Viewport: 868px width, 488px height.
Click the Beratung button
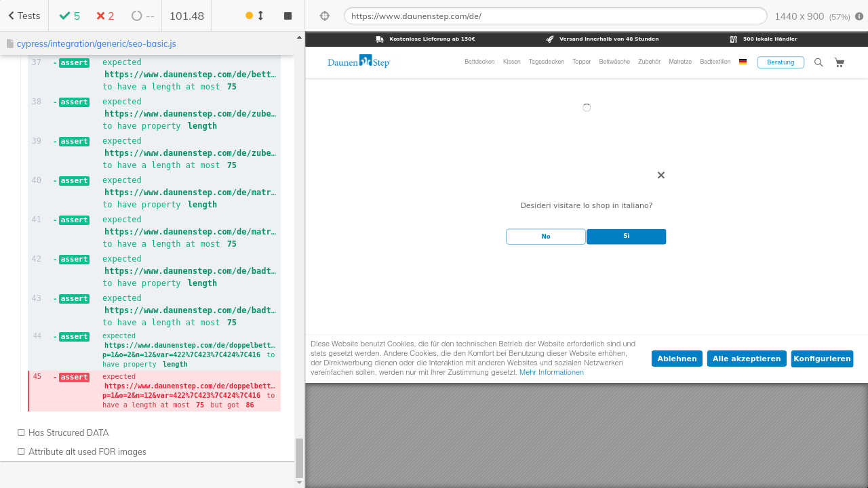click(780, 62)
